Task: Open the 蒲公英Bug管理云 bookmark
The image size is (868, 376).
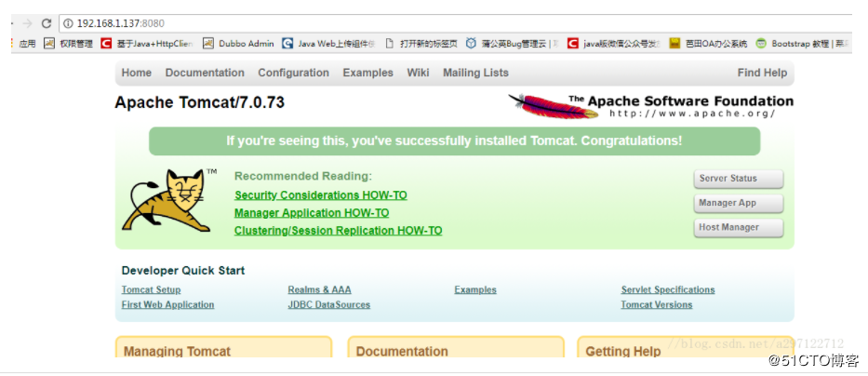Action: click(x=512, y=43)
